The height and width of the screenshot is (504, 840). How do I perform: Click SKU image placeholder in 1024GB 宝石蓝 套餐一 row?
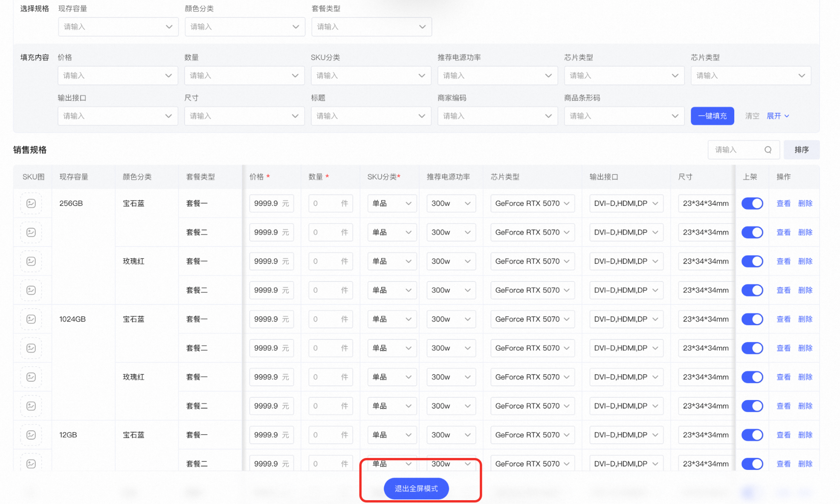coord(31,319)
